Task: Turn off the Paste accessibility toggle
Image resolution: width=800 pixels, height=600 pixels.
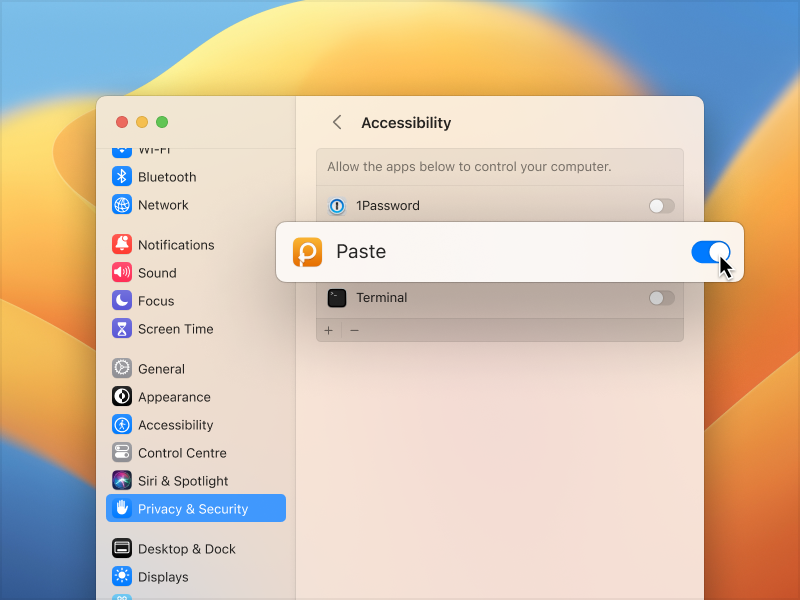Action: 711,252
